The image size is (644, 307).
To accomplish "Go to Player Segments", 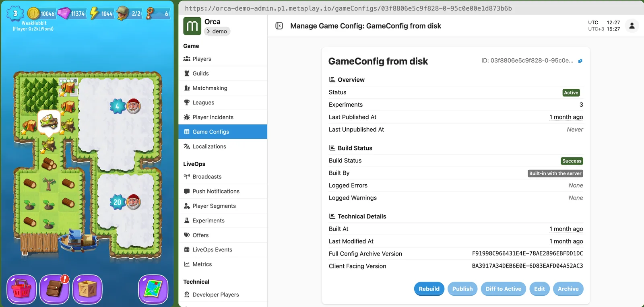I will pos(223,206).
